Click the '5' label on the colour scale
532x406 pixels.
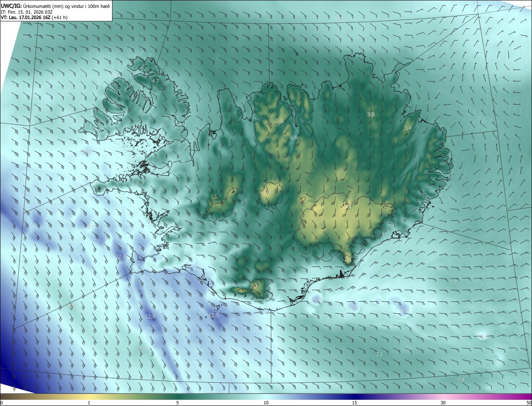point(177,403)
